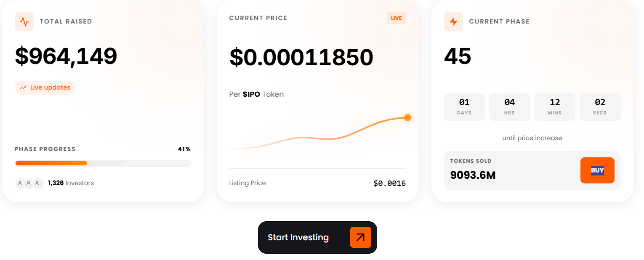Click the middle investor avatar icon
This screenshot has width=644, height=260.
29,183
